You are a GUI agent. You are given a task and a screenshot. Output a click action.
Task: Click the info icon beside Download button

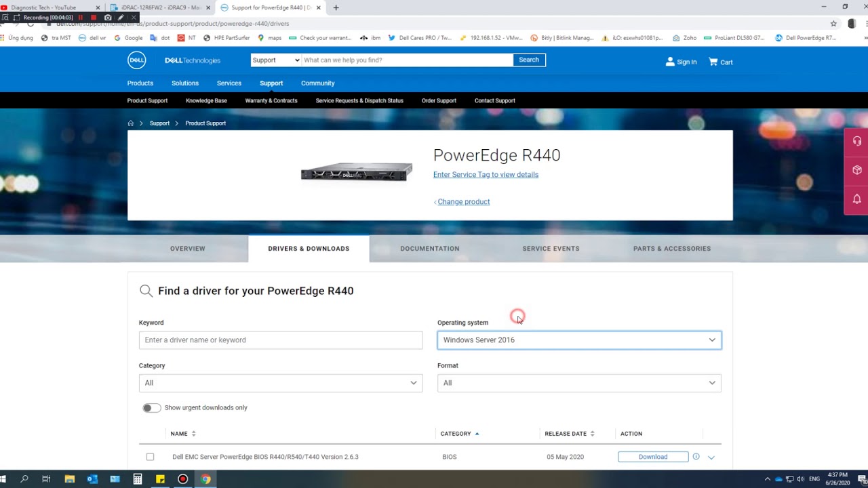pyautogui.click(x=696, y=457)
